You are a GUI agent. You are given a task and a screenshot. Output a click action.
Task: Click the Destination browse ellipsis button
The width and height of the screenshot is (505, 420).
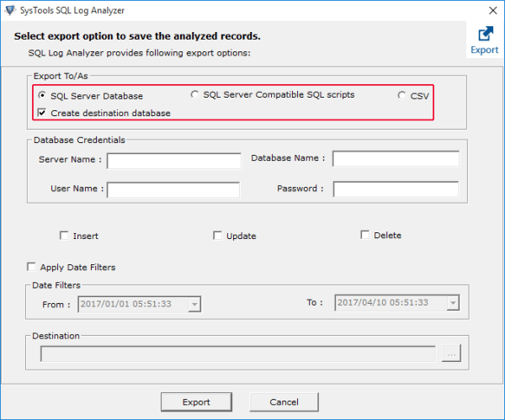(x=451, y=354)
